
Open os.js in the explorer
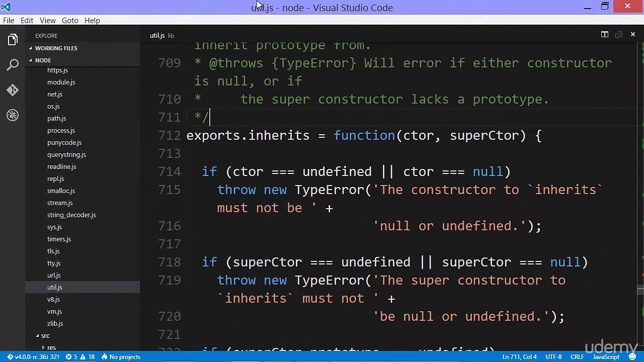click(53, 107)
